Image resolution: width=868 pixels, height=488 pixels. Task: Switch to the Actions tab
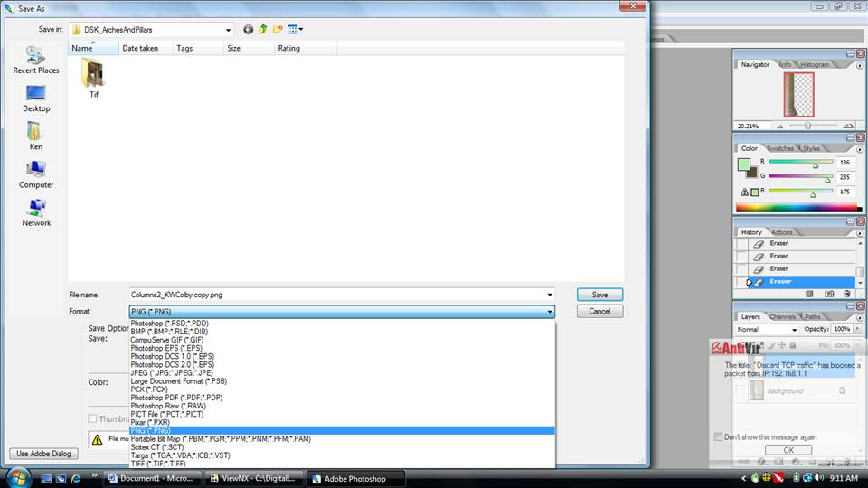(781, 232)
